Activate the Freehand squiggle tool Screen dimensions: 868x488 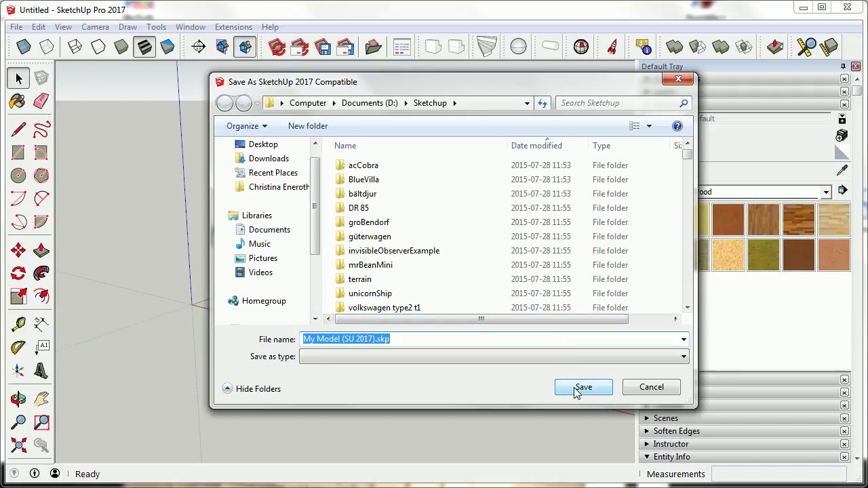click(41, 129)
